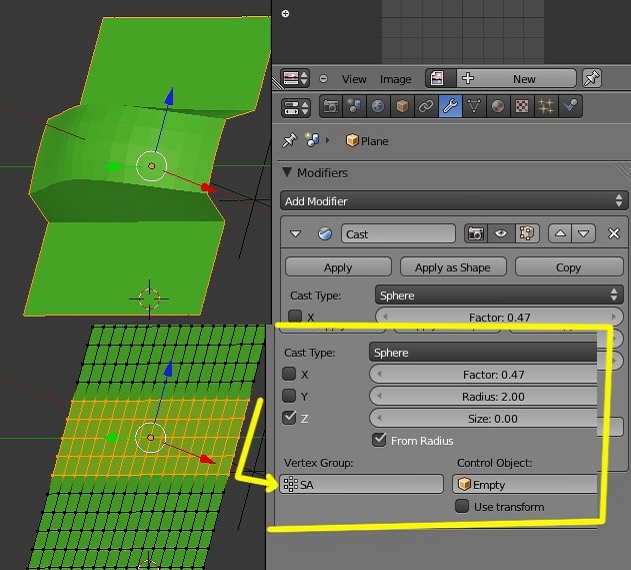This screenshot has width=631, height=570.
Task: Toggle the pin icon next to Plane breadcrumb
Action: (290, 140)
